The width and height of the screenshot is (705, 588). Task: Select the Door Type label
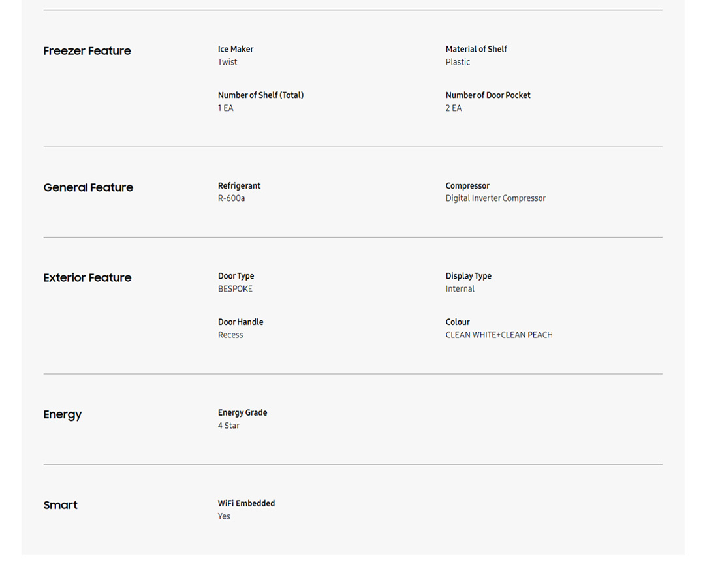point(236,276)
